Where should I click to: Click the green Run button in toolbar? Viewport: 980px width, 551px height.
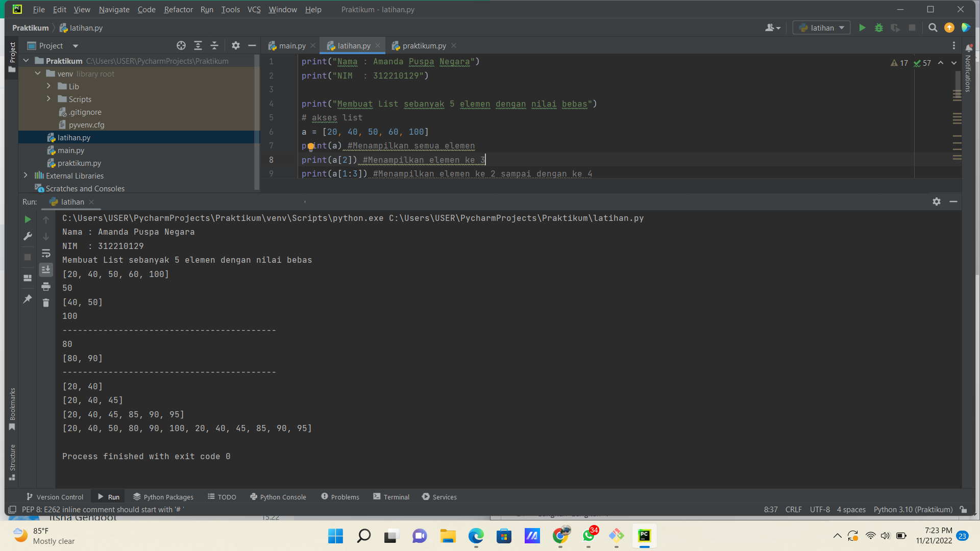[862, 28]
